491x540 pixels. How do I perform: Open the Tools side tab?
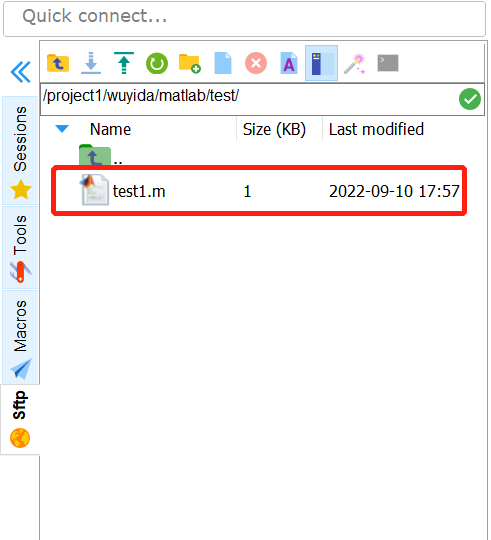(x=20, y=247)
